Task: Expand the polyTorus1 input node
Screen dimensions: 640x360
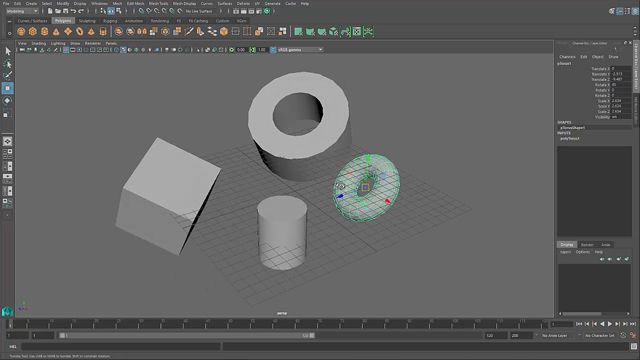Action: click(569, 138)
